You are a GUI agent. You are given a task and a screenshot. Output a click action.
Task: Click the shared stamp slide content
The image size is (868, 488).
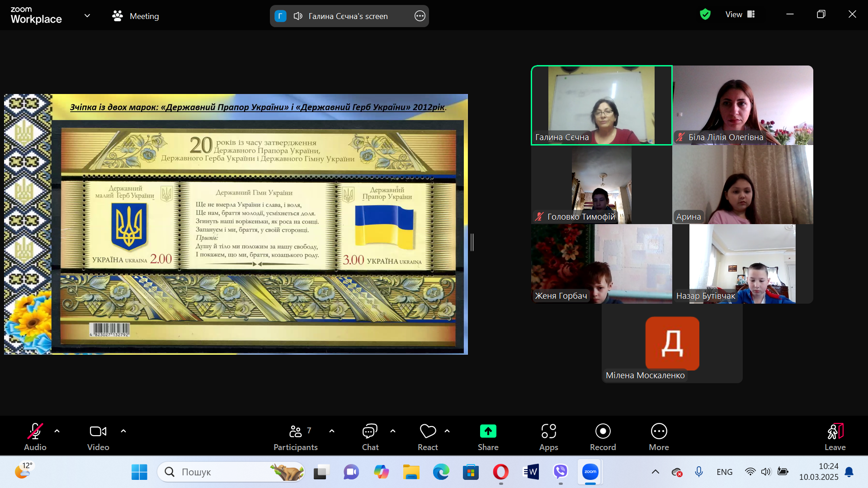[x=236, y=224]
